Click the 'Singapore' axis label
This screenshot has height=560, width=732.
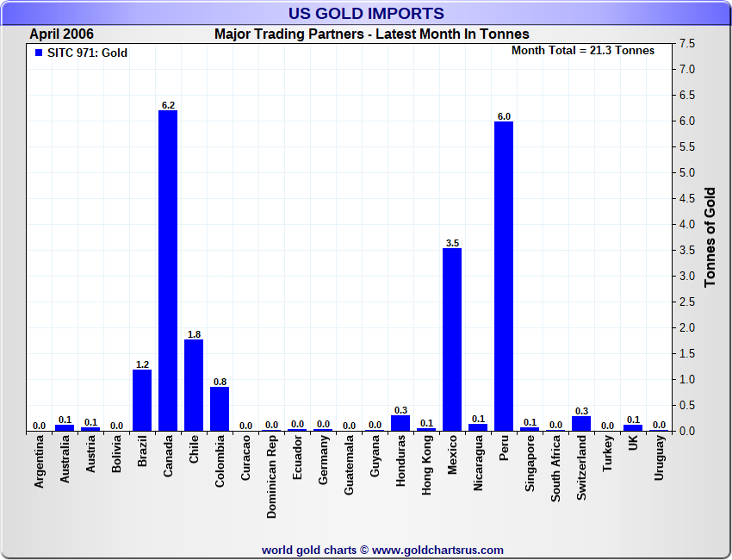(530, 464)
